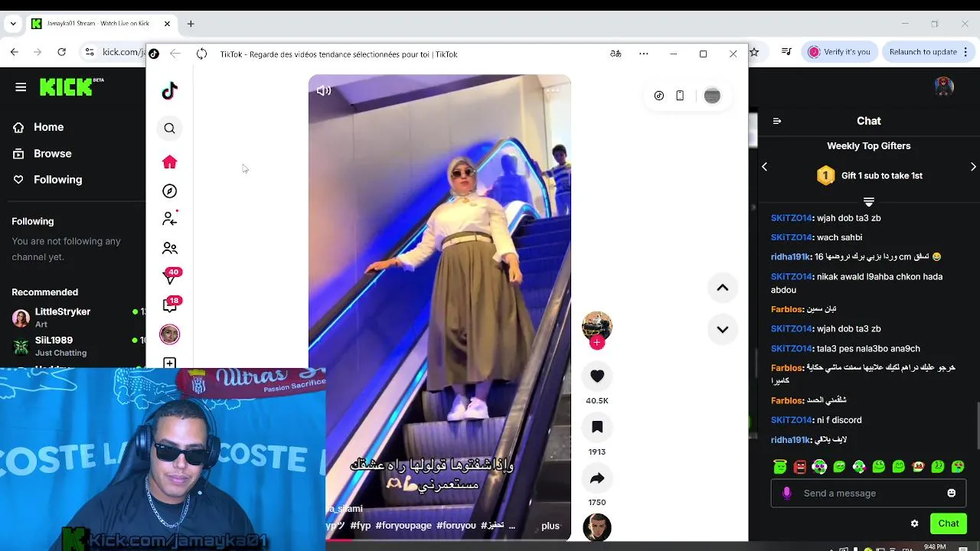Open the creator's profile avatar
The width and height of the screenshot is (980, 551).
coord(596,325)
